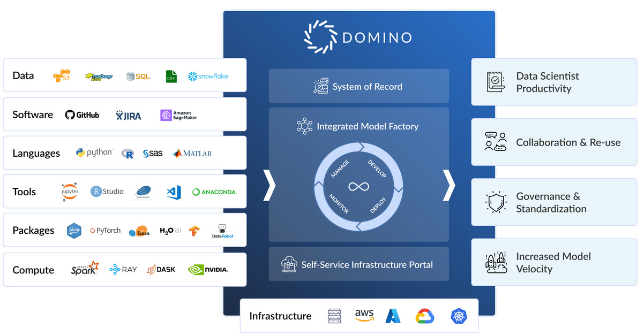Click the NVIDIA logo in Compute row

tap(208, 270)
